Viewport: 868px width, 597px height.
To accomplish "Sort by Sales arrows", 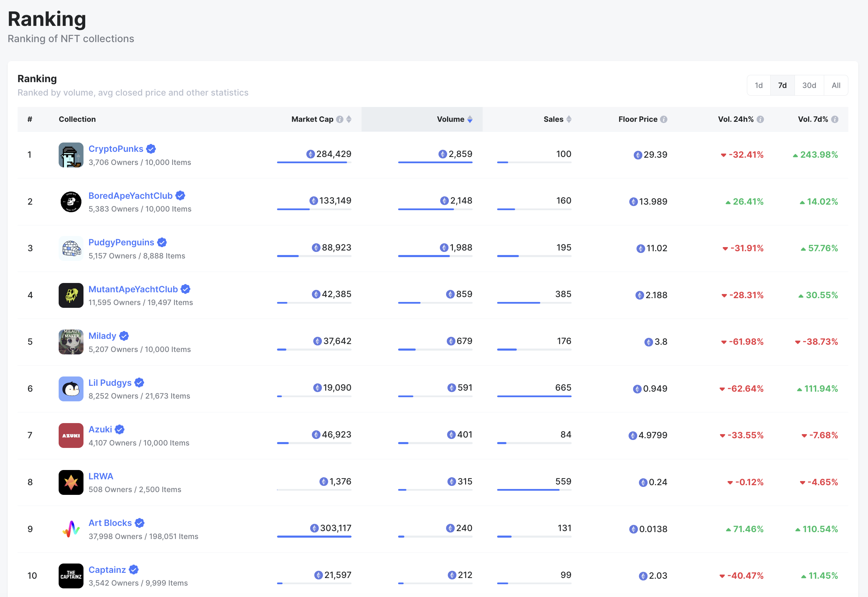I will [x=569, y=119].
